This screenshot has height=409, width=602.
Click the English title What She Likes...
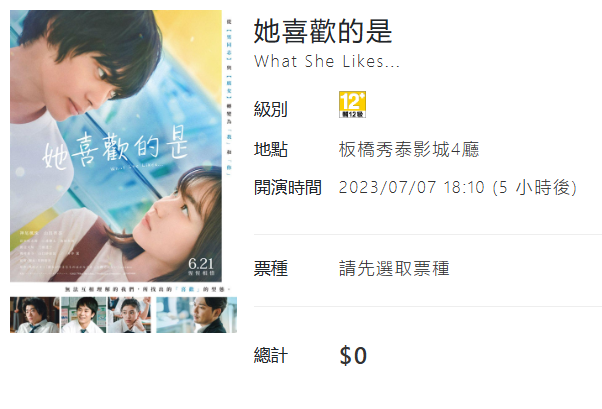[327, 61]
